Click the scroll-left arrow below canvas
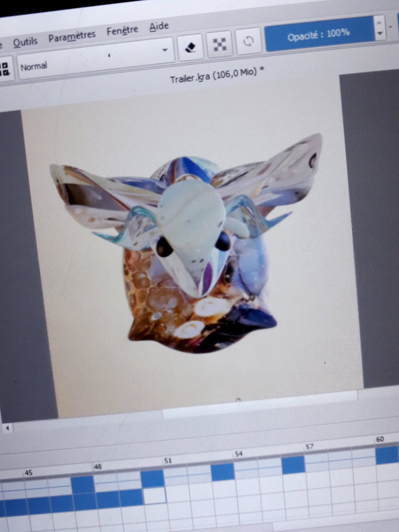This screenshot has width=399, height=532. (x=8, y=428)
